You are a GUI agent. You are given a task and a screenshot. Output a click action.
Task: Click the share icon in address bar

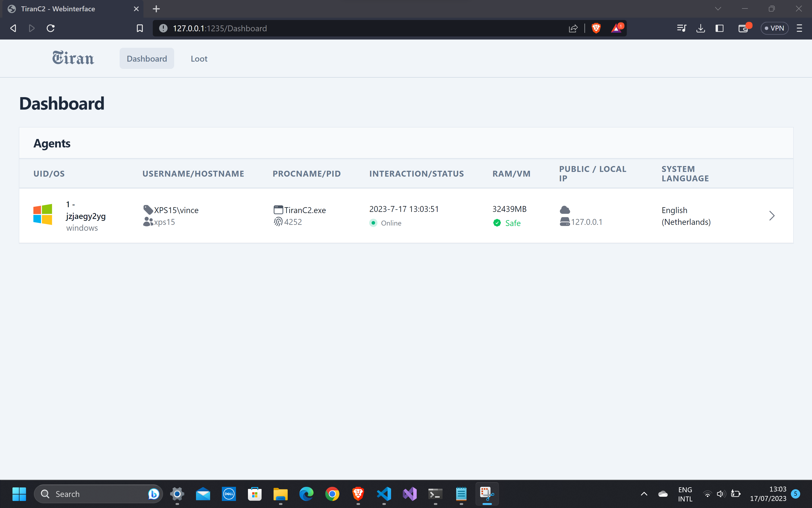pos(573,28)
